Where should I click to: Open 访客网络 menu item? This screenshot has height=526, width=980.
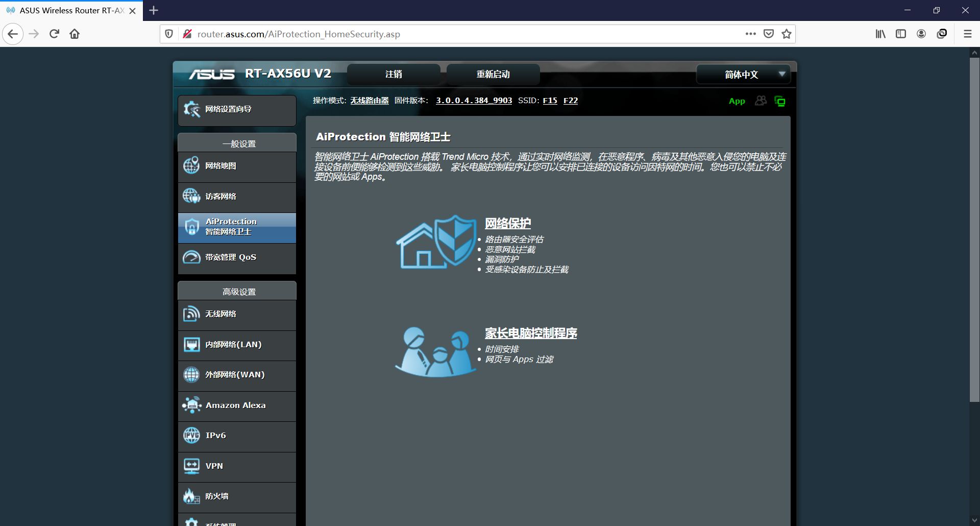[x=237, y=197]
